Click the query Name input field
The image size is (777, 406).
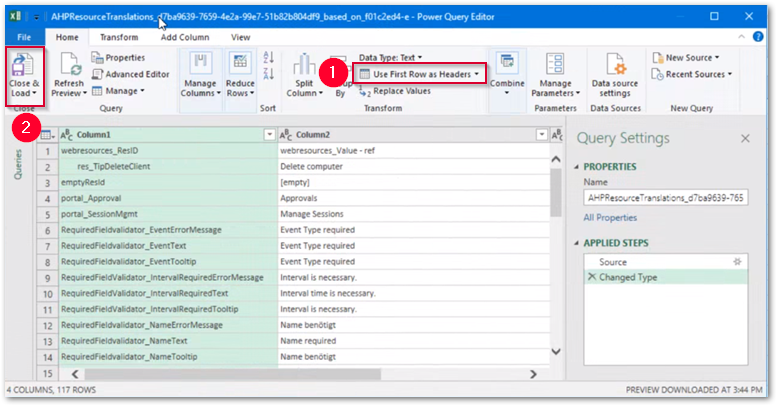coord(666,198)
